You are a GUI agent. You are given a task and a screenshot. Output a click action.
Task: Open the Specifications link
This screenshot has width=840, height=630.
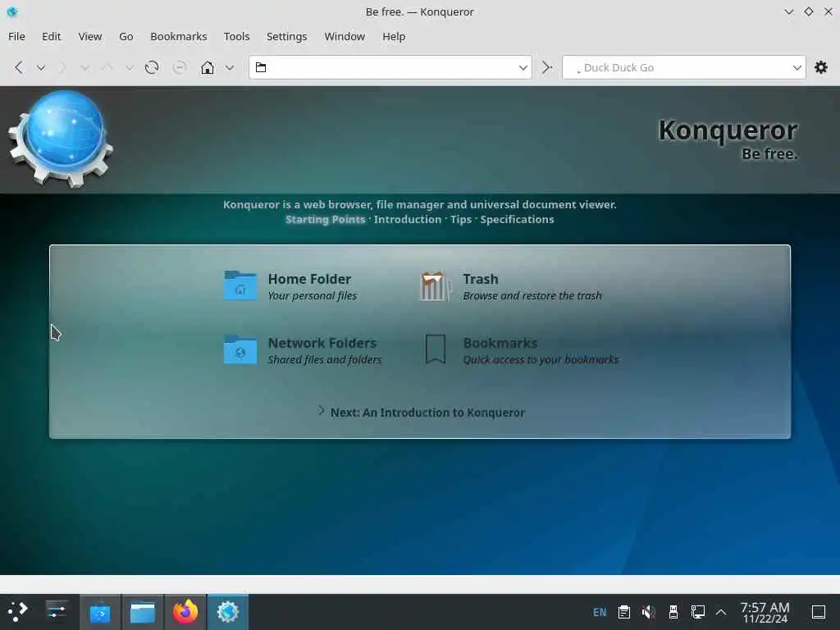pos(517,219)
